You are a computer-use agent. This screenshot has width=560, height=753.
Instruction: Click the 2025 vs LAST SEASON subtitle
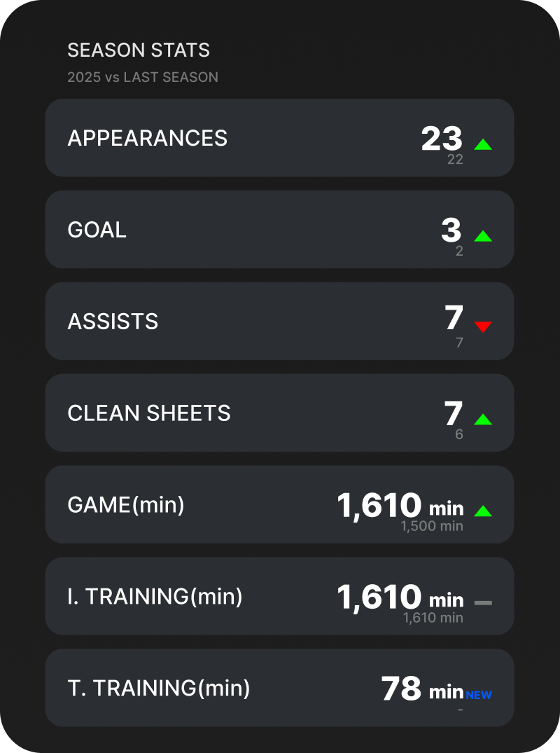pos(143,77)
